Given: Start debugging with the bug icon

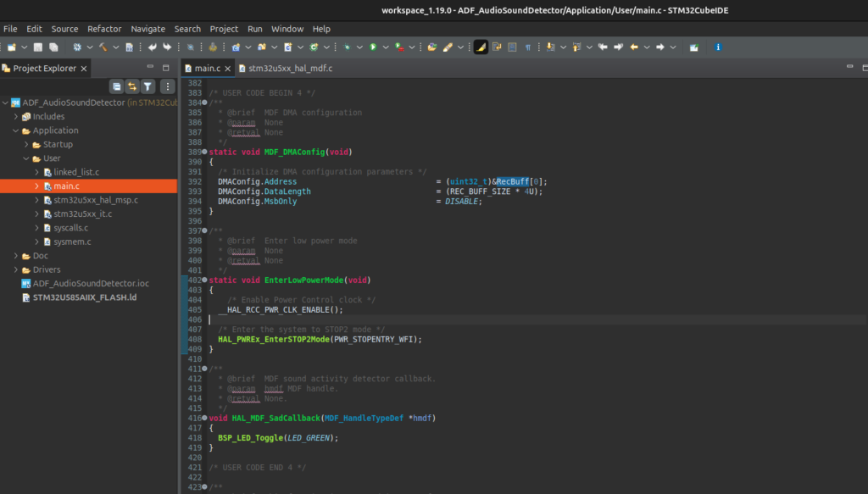Looking at the screenshot, I should 347,47.
